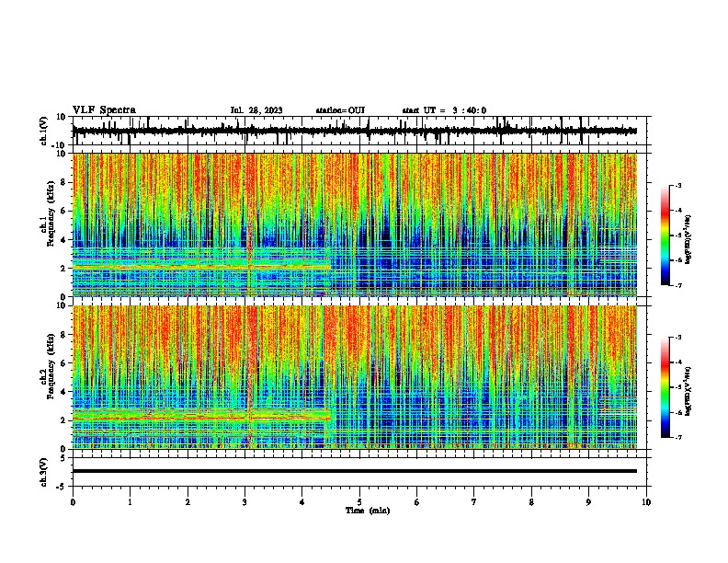This screenshot has width=728, height=563.
Task: Click the ch.2 frequency axis "4" tick label
Action: click(63, 392)
